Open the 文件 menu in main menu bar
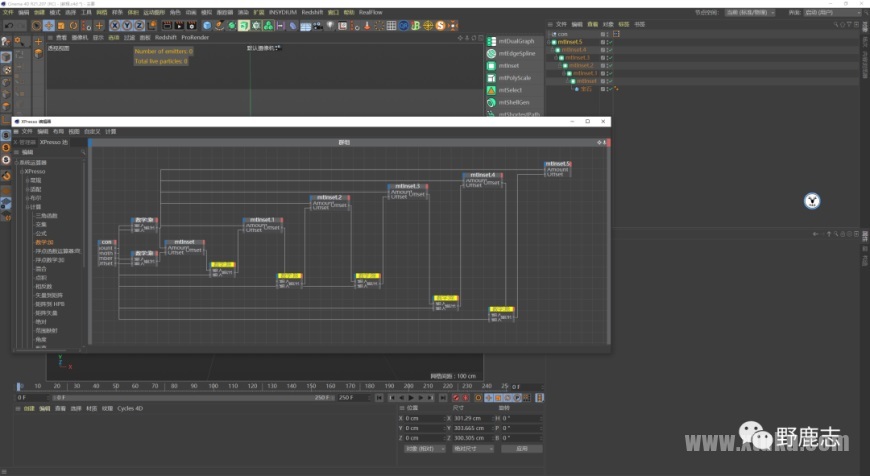The height and width of the screenshot is (476, 870). coord(8,12)
